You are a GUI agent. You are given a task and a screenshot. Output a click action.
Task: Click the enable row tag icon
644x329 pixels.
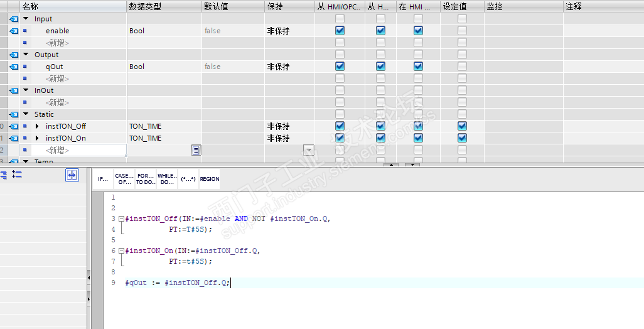14,31
